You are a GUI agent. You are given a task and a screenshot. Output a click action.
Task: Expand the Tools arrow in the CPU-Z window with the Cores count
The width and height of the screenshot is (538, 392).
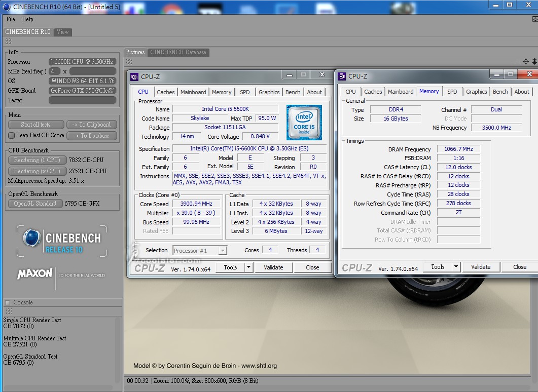coord(249,267)
